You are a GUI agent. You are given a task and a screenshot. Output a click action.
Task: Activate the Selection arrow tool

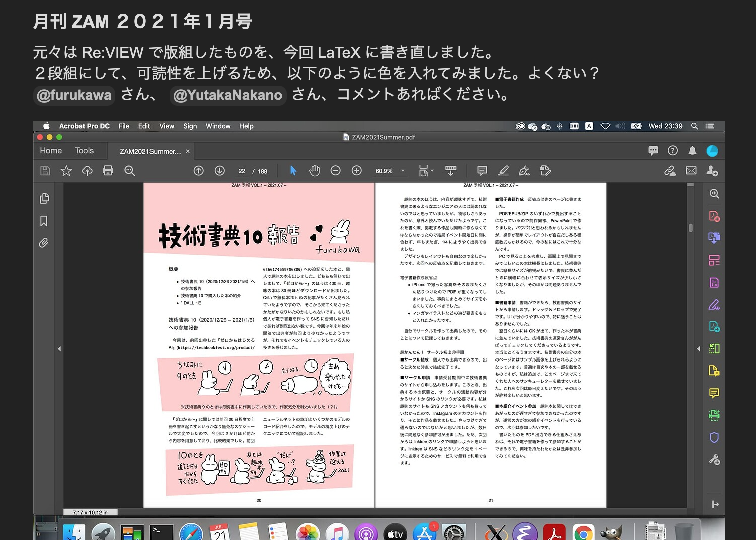(293, 171)
